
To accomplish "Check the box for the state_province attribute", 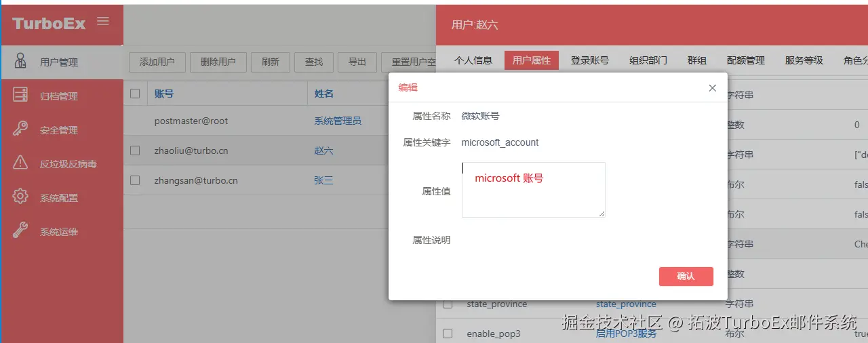I will point(448,304).
